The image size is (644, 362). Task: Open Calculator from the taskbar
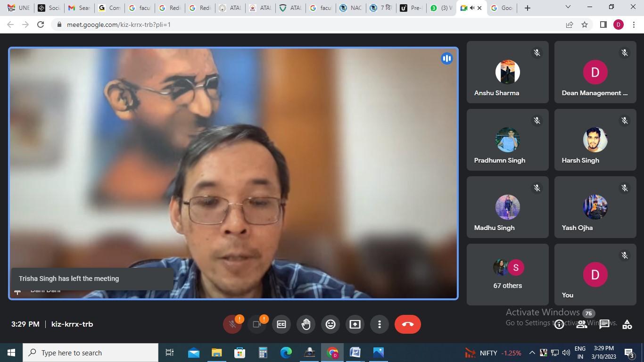263,353
